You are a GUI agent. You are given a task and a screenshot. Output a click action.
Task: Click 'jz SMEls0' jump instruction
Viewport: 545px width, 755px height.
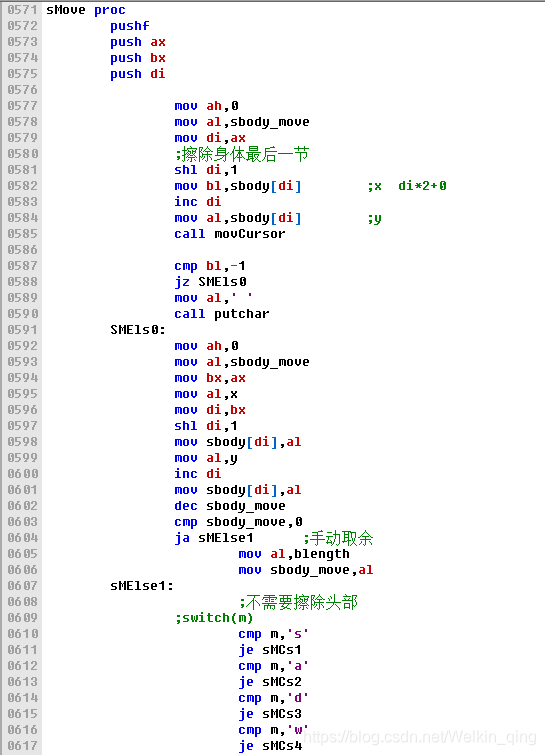pos(210,282)
